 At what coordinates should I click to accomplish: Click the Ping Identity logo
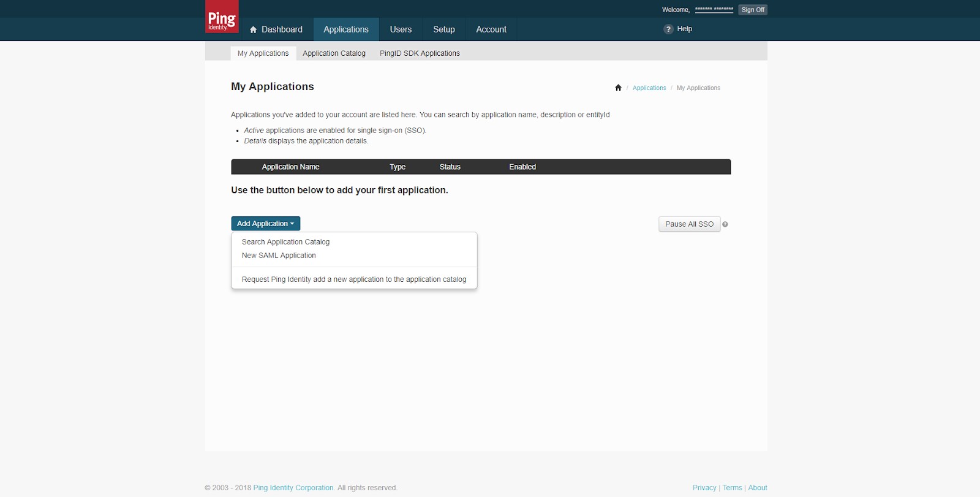pyautogui.click(x=222, y=17)
